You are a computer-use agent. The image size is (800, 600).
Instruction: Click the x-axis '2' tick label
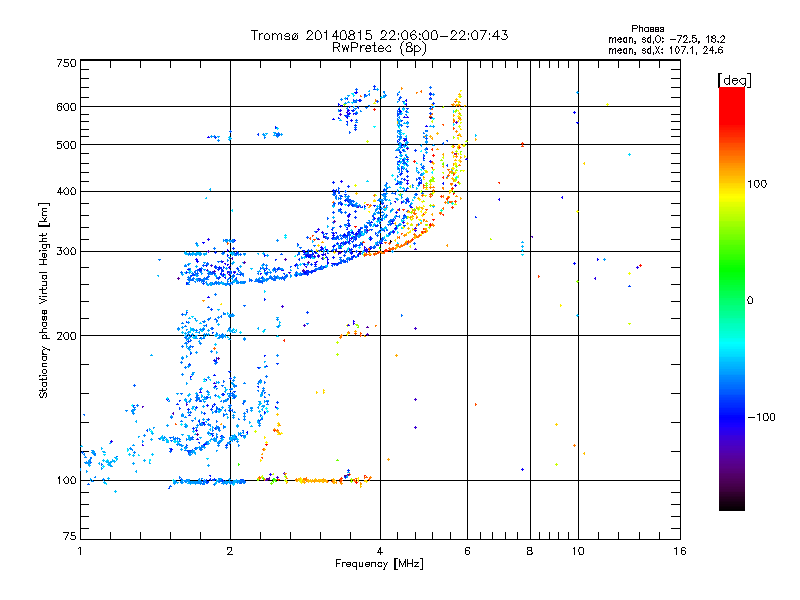tap(230, 551)
